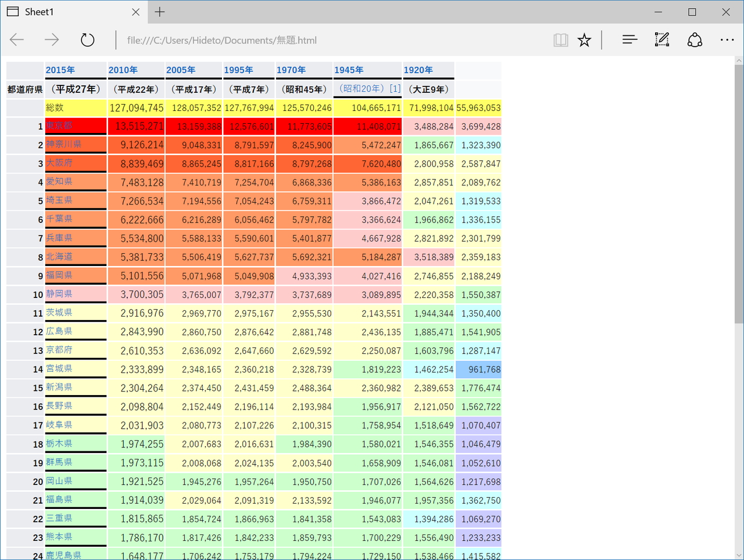Open reading view

560,40
